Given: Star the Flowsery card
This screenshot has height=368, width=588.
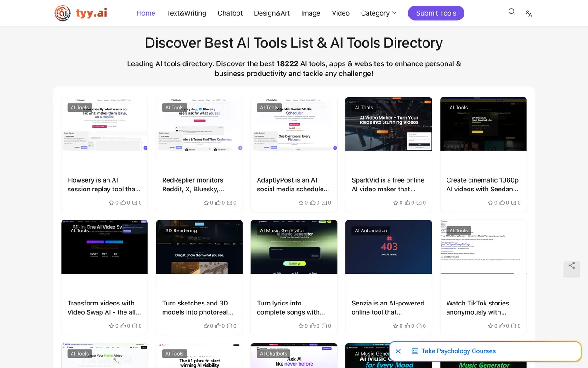Looking at the screenshot, I should point(111,203).
